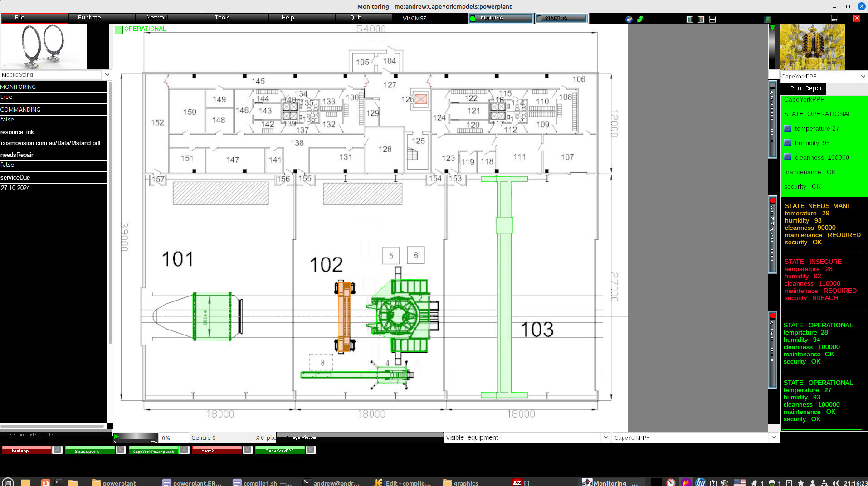Expand the MobileStand dropdown

pos(107,75)
